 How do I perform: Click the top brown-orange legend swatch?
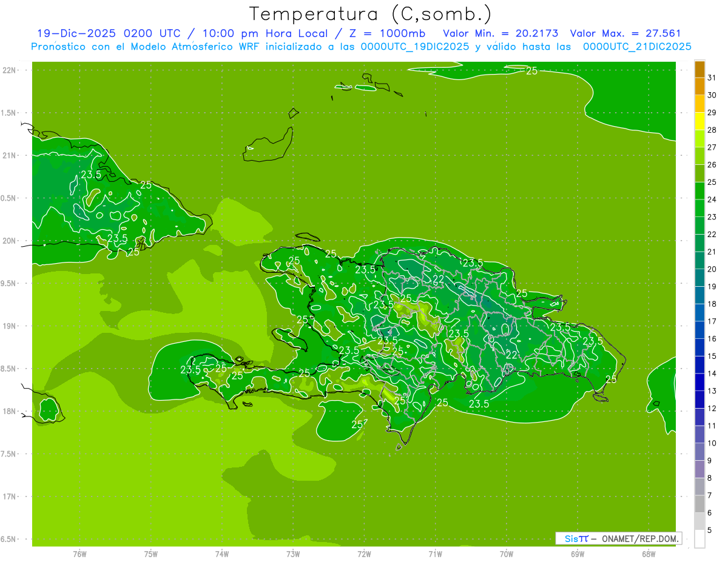699,70
